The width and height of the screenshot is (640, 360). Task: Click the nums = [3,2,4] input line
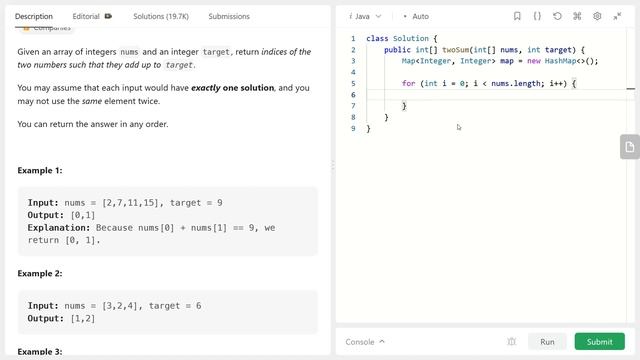pos(114,306)
